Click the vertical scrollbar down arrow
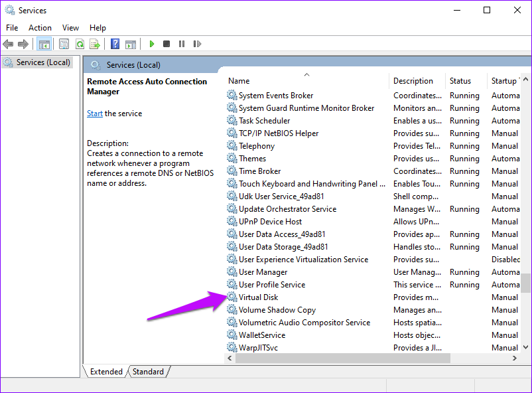 coord(525,347)
